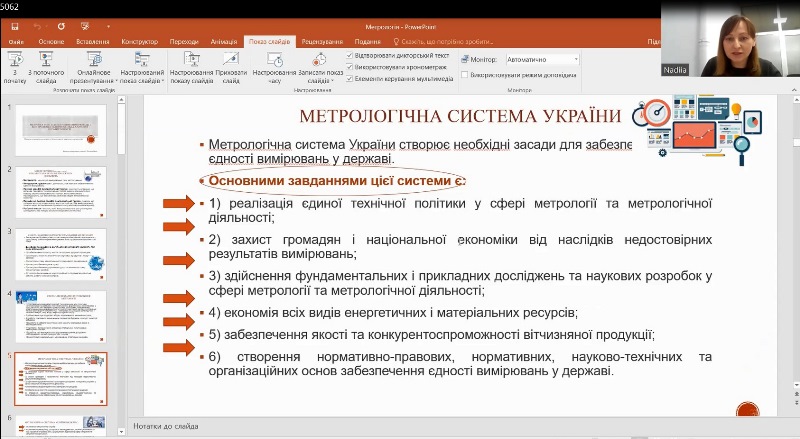This screenshot has width=800, height=439.
Task: Switch to the Подання tab
Action: pos(368,42)
